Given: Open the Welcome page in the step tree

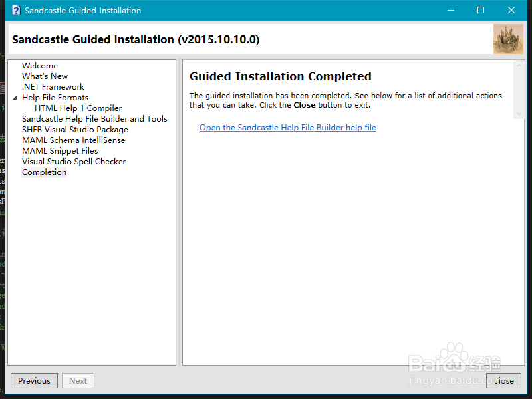Looking at the screenshot, I should (x=40, y=65).
